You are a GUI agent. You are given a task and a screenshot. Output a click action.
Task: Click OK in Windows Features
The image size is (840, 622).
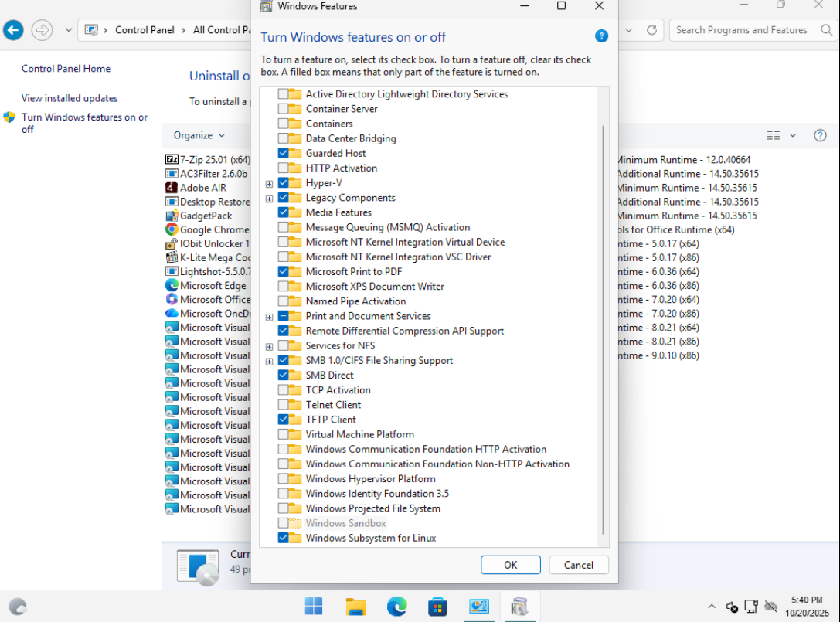511,565
